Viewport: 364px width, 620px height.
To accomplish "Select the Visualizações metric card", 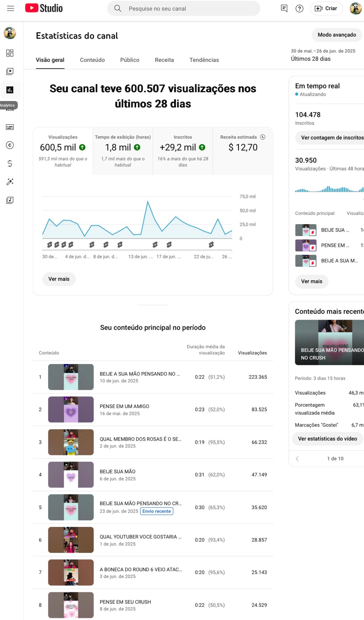I will [63, 151].
